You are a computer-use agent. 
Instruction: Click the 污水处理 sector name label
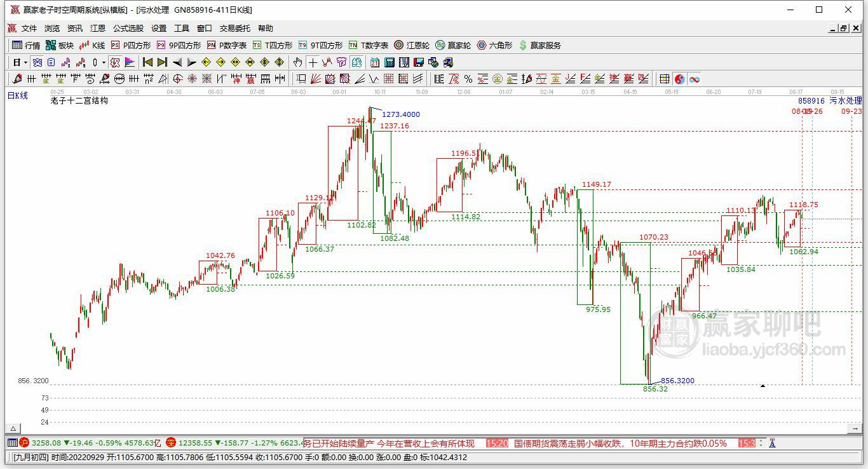[846, 100]
